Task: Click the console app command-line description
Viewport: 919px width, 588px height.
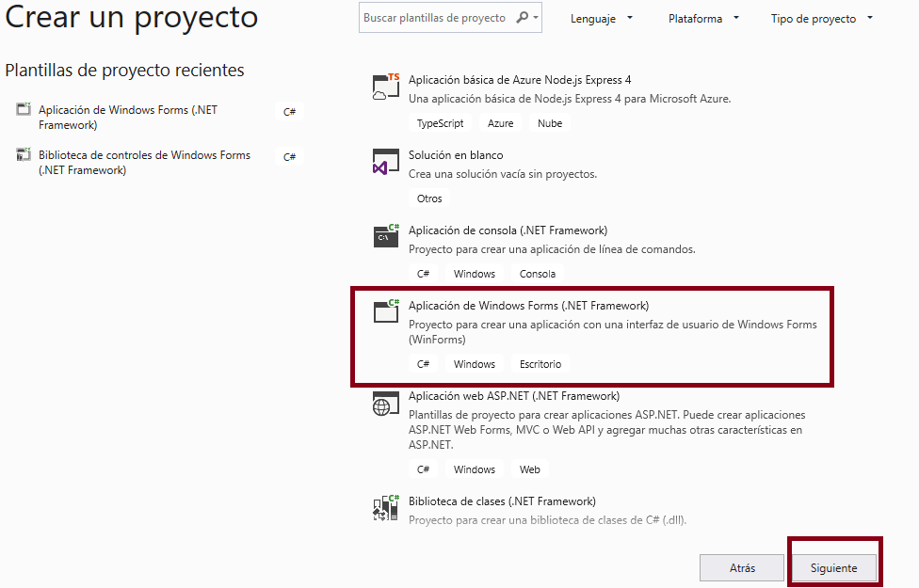Action: 552,249
